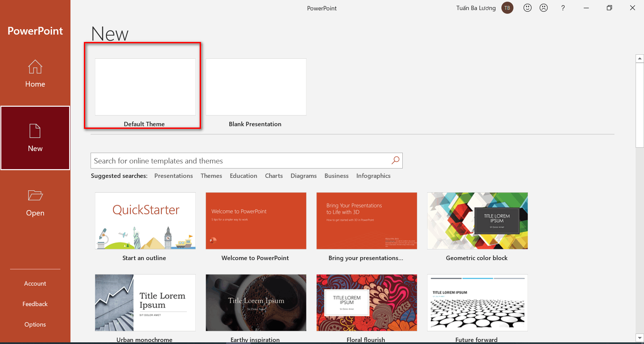Click the "Geometric color block" caption
The image size is (644, 344).
point(477,258)
